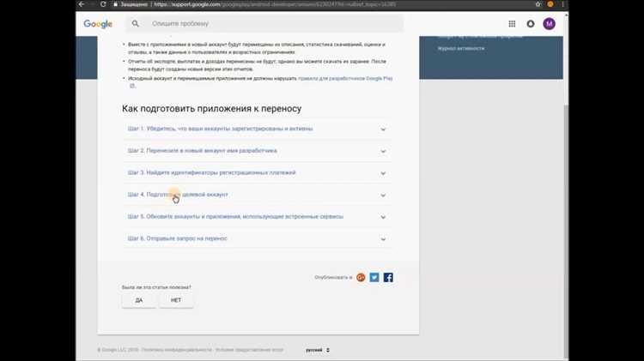This screenshot has height=361, width=644.
Task: Click the Google logo
Action: pos(98,24)
